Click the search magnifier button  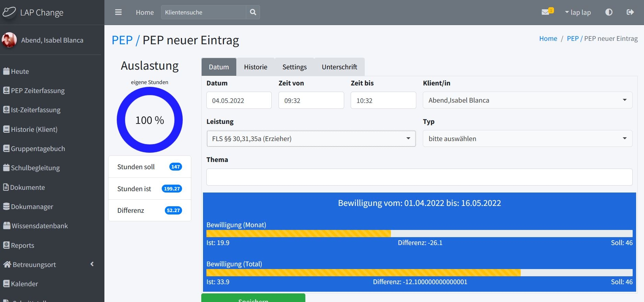[253, 12]
